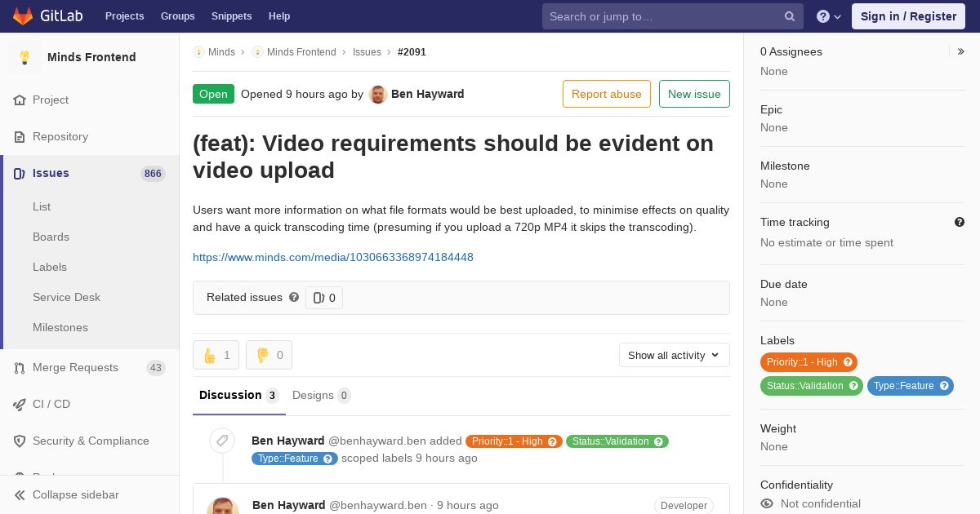Click label tag icon in activity feed

pos(221,441)
